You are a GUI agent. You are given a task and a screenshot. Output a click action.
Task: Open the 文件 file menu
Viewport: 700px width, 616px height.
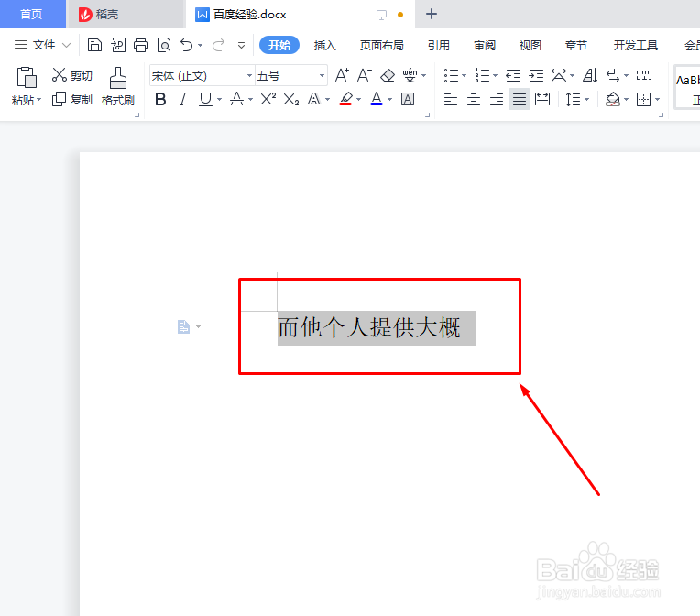tap(42, 45)
